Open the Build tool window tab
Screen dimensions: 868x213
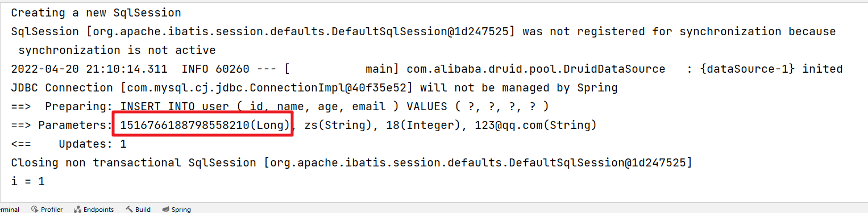pyautogui.click(x=138, y=209)
